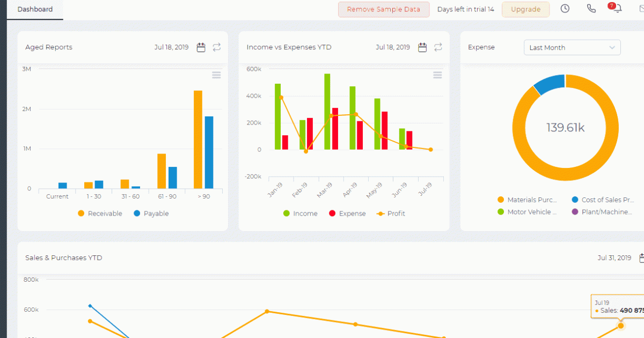This screenshot has height=338, width=644.
Task: Click the Aged Reports card title
Action: [x=49, y=47]
